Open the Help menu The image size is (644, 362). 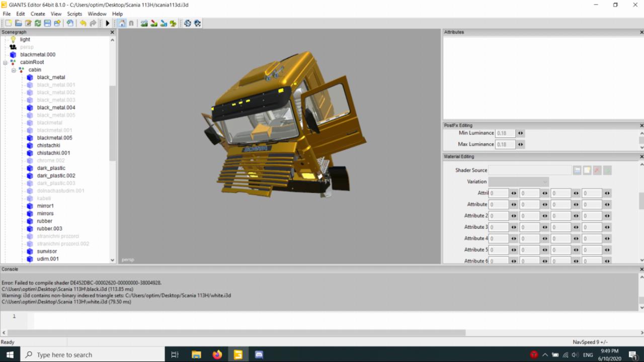[117, 14]
